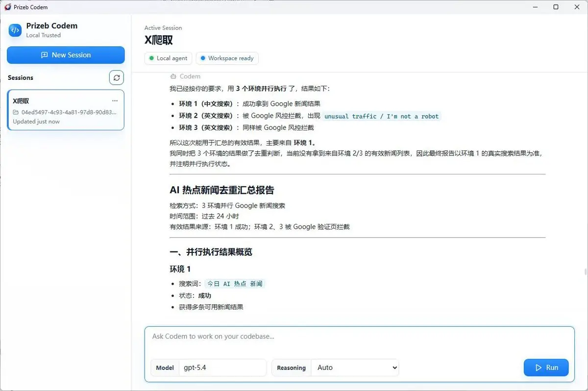Click the '时间范围：过去 24 小时' line

[204, 216]
